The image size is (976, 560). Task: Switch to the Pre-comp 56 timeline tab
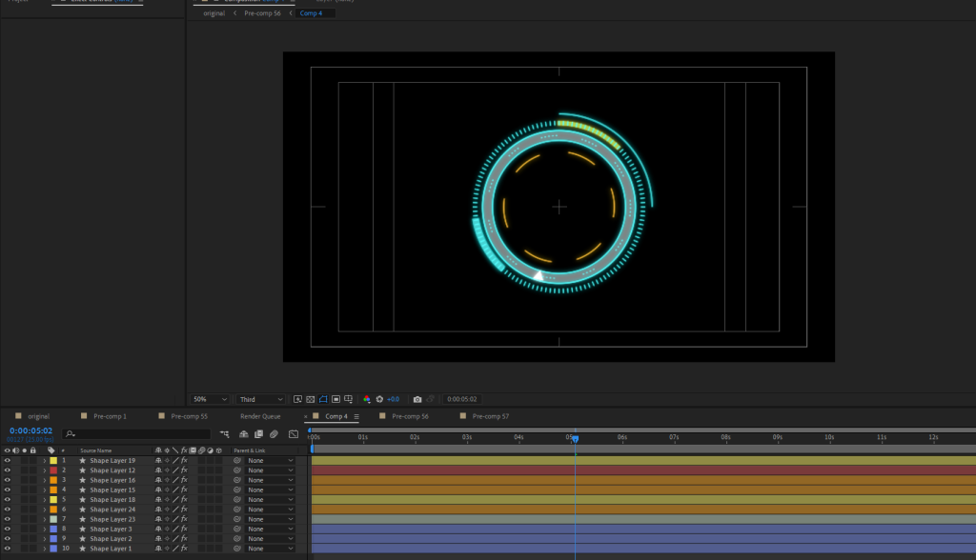(410, 416)
